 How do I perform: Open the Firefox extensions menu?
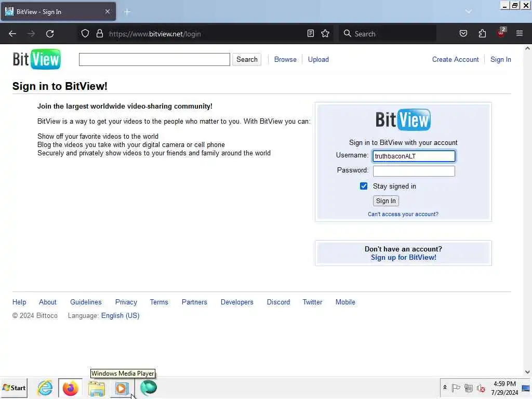(x=482, y=33)
